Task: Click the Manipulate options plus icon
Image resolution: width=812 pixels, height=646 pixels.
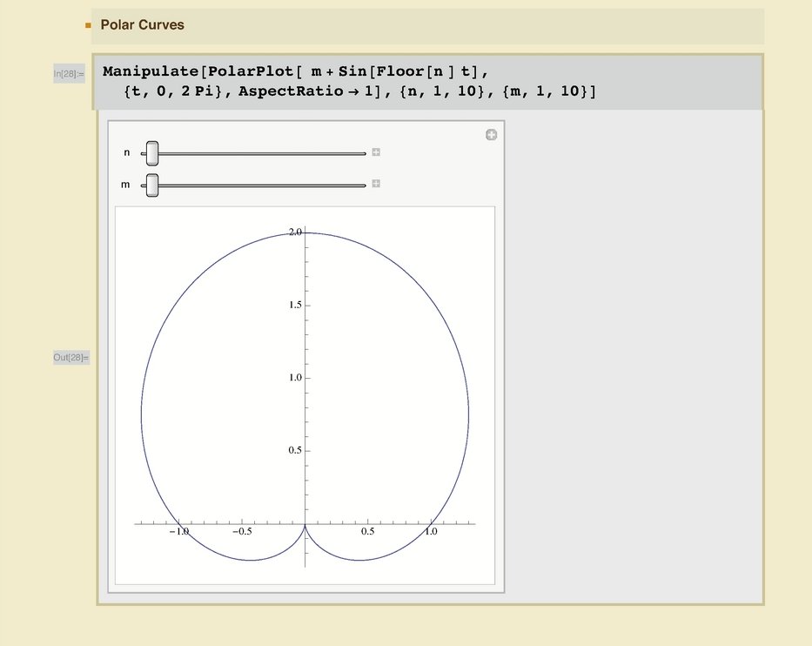Action: 491,135
